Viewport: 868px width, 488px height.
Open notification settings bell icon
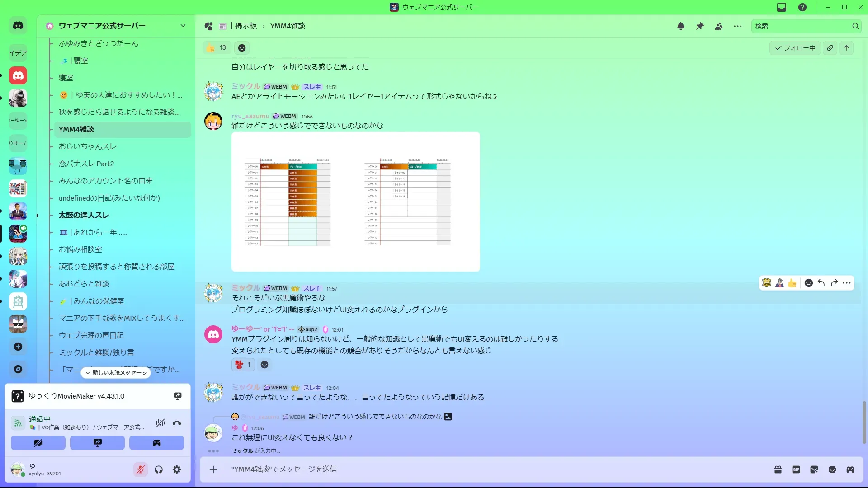680,26
